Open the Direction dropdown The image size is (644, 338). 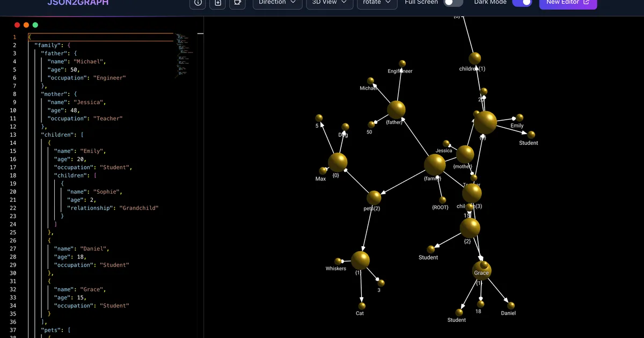(277, 3)
